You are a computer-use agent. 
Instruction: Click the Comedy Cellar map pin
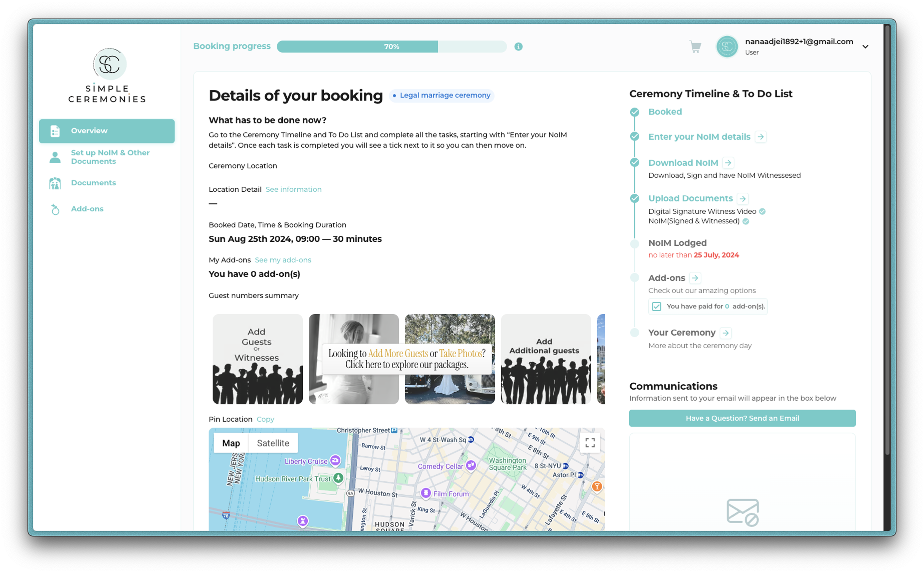(471, 465)
